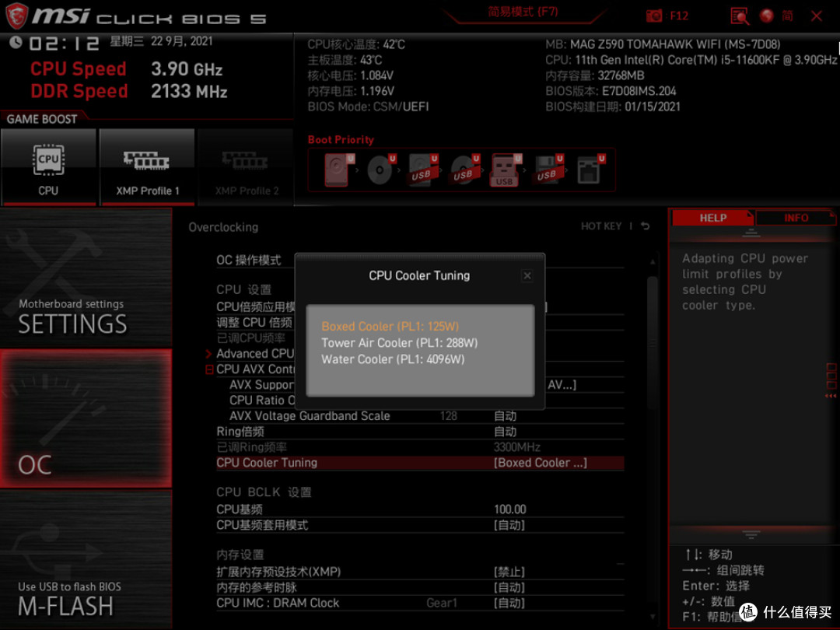Select the optical disc boot device icon
Viewport: 840px width, 630px height.
tap(381, 170)
